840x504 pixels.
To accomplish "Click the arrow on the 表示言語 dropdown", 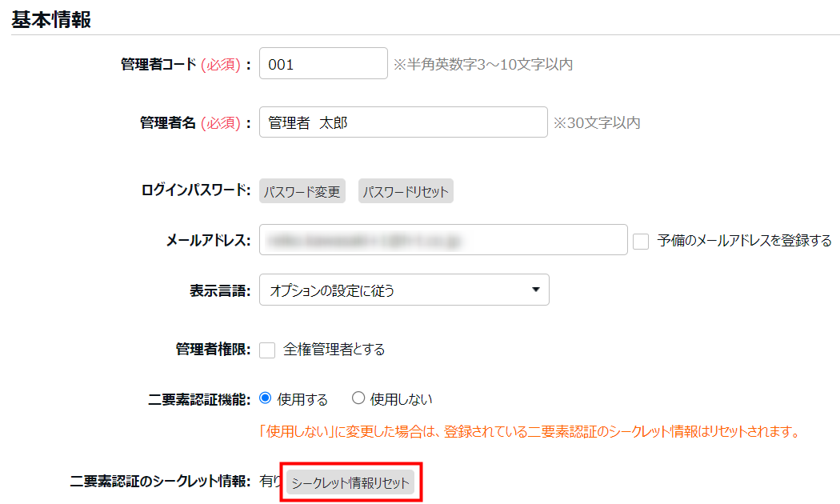I will point(535,290).
